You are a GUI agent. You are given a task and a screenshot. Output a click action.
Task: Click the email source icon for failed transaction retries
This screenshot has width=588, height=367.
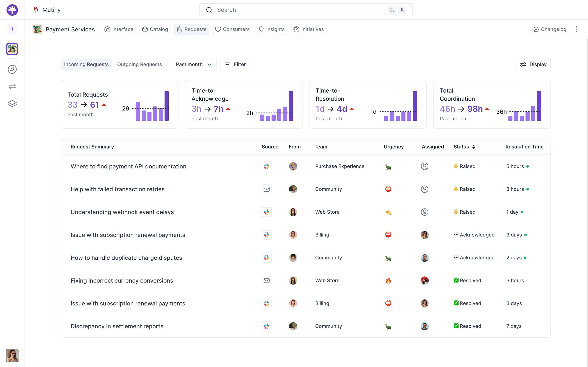(267, 189)
